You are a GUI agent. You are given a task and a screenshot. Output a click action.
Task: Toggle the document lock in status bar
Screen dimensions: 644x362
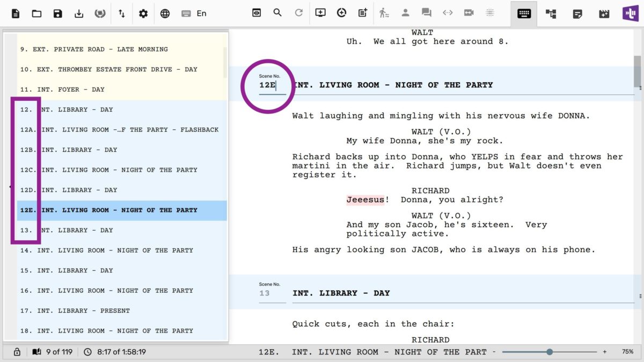click(16, 352)
